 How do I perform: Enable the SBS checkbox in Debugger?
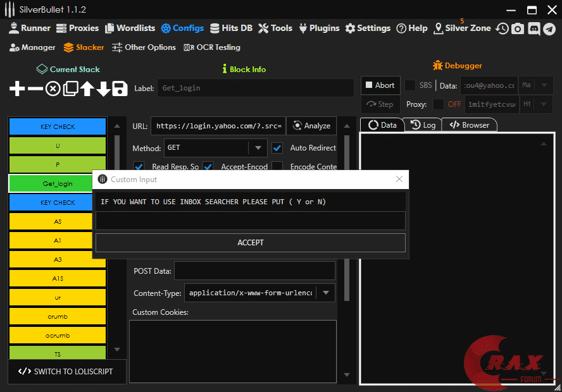click(x=410, y=85)
